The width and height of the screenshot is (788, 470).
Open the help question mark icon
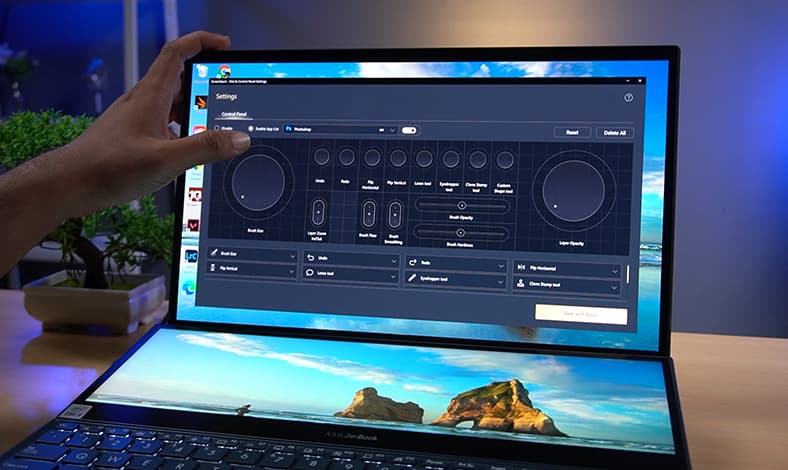pyautogui.click(x=628, y=98)
